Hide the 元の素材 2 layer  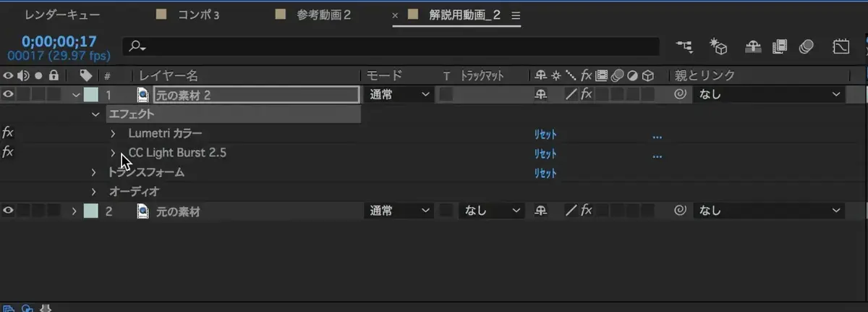[9, 94]
